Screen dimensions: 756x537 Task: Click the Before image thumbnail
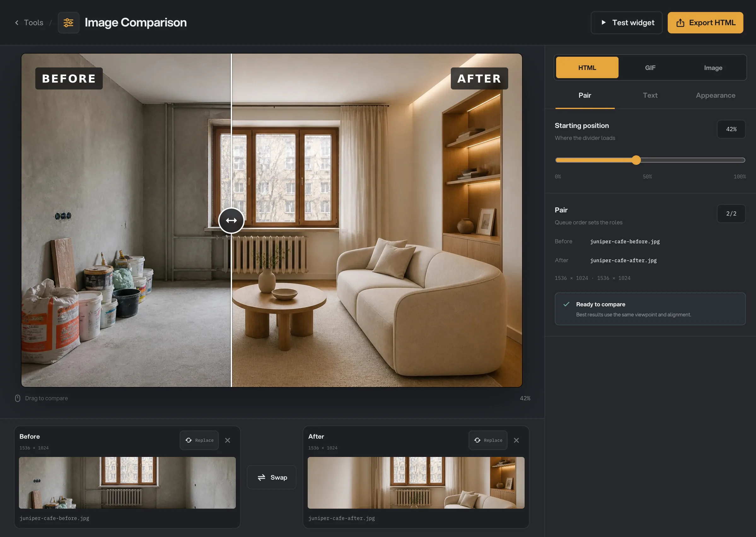coord(127,483)
